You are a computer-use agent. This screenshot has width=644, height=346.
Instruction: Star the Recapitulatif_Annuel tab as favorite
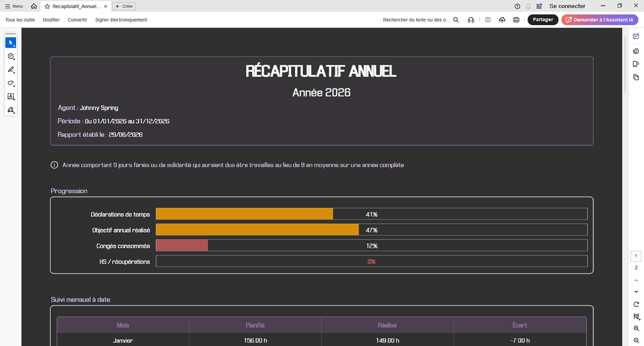point(47,6)
